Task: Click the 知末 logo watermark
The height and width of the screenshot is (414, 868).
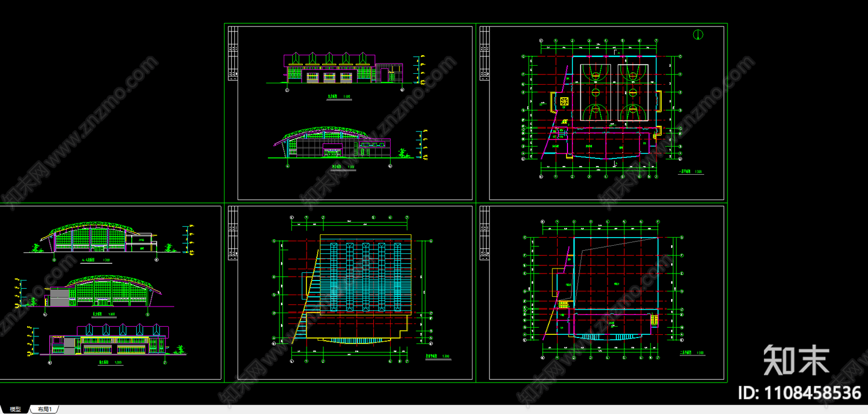Action: pos(796,360)
